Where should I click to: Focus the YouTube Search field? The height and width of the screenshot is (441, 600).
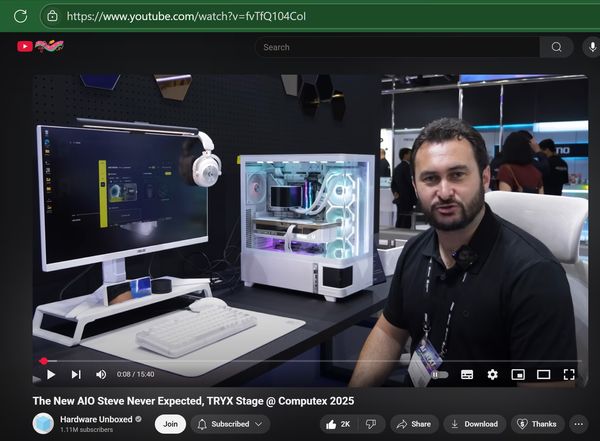click(397, 47)
